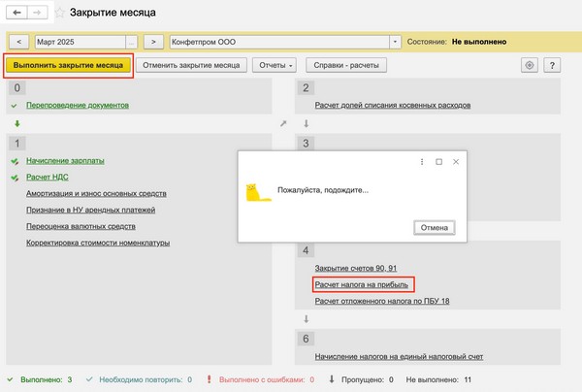The image size is (582, 392).
Task: Open the Отчеты dropdown menu
Action: tap(275, 65)
